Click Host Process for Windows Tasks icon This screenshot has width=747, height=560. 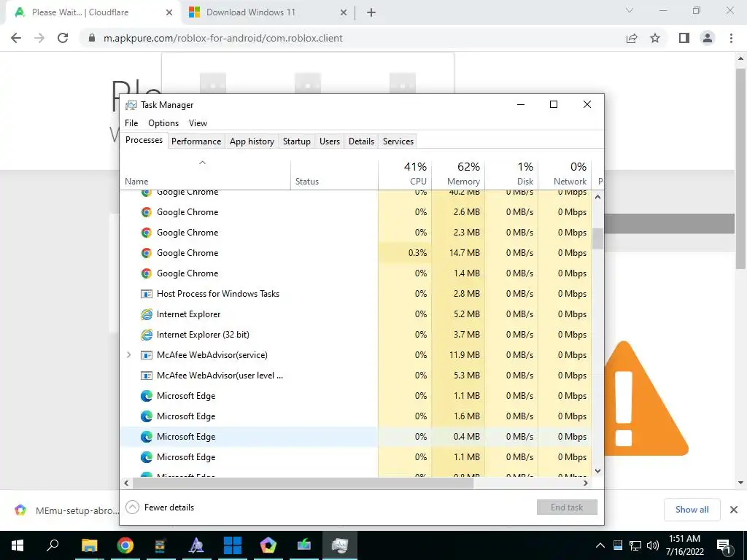[x=146, y=294]
